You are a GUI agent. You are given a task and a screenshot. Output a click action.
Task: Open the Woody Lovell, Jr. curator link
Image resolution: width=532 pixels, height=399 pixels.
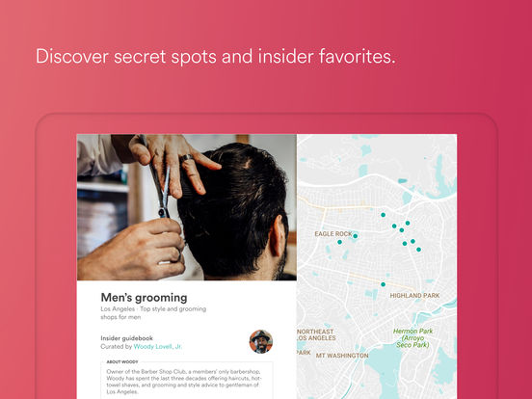click(158, 346)
